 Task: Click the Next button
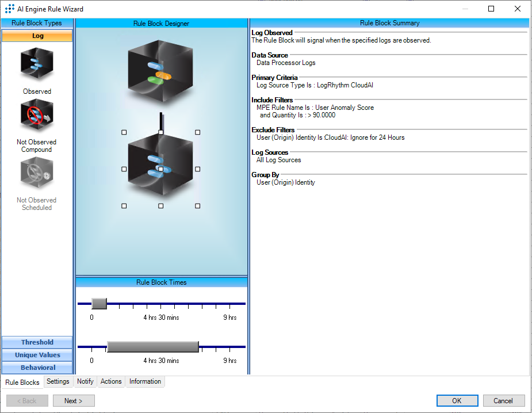pyautogui.click(x=74, y=401)
